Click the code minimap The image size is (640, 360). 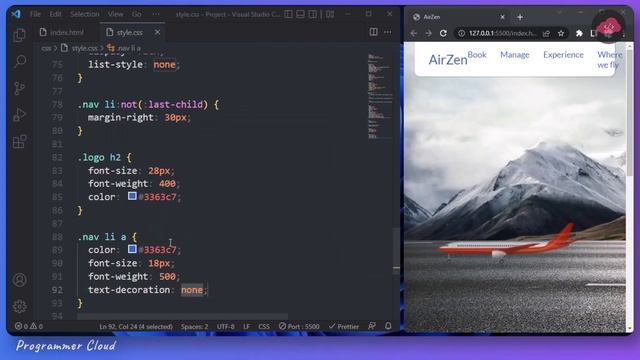point(380,96)
